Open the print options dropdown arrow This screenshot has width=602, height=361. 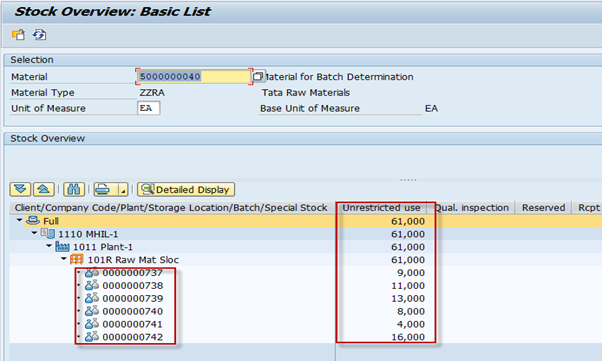tap(123, 190)
